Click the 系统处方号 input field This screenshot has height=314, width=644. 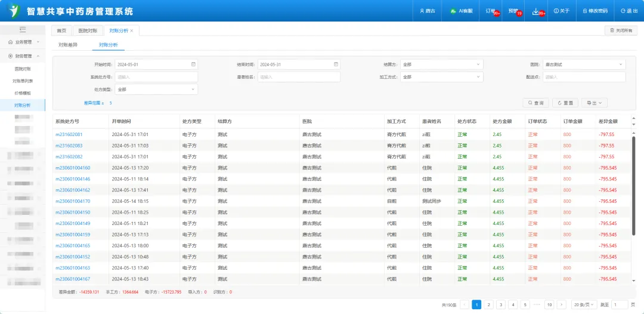click(156, 77)
